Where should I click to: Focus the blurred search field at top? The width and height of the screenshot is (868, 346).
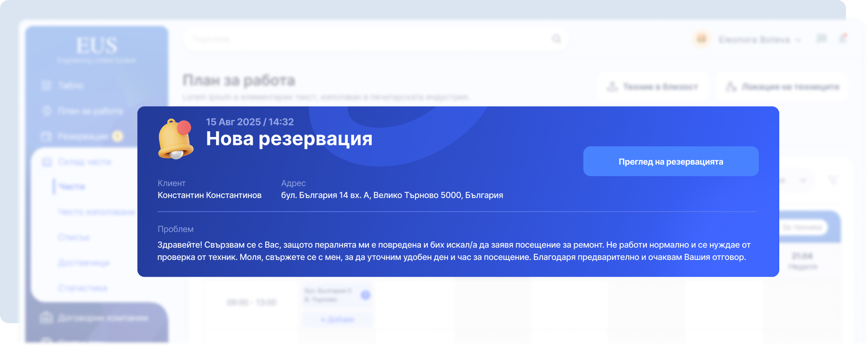point(376,39)
